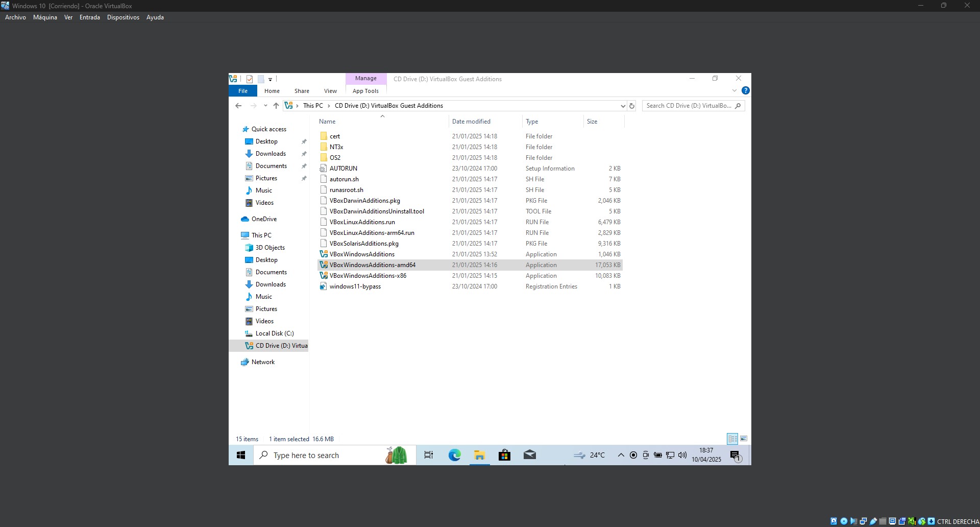This screenshot has width=980, height=527.
Task: Sort by Date modified column header
Action: click(485, 122)
